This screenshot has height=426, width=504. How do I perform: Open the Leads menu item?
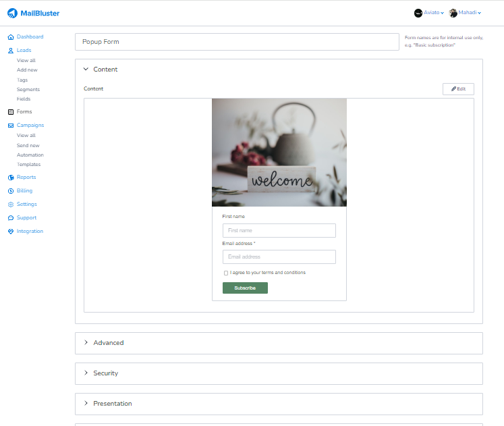24,50
